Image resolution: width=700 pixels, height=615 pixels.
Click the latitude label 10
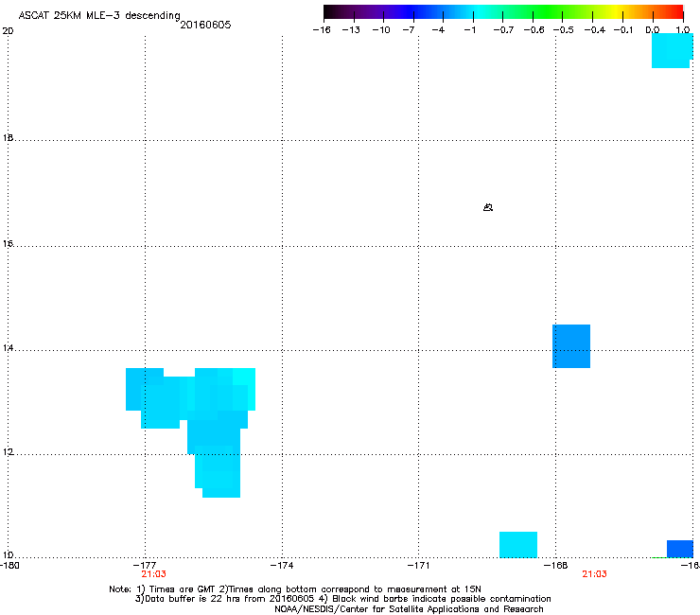click(x=8, y=554)
